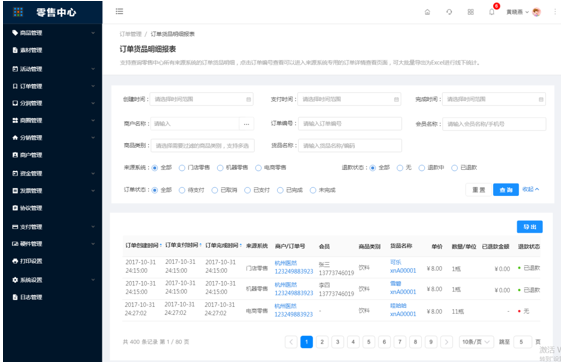Viewport: 562px width, 362px height.
Task: Click the calendar icon in 完成时间 field
Action: (541, 99)
